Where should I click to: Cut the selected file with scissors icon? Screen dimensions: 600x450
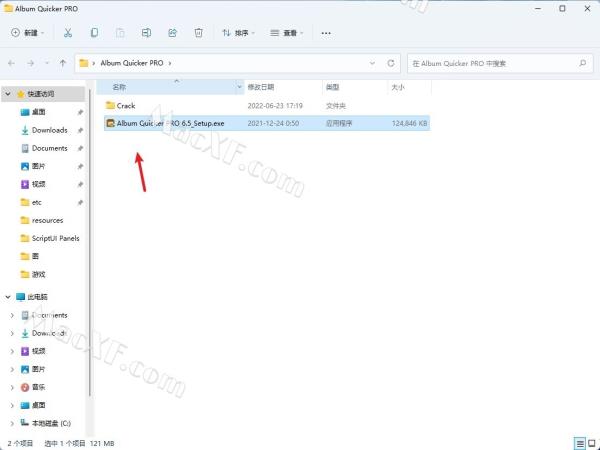click(68, 33)
